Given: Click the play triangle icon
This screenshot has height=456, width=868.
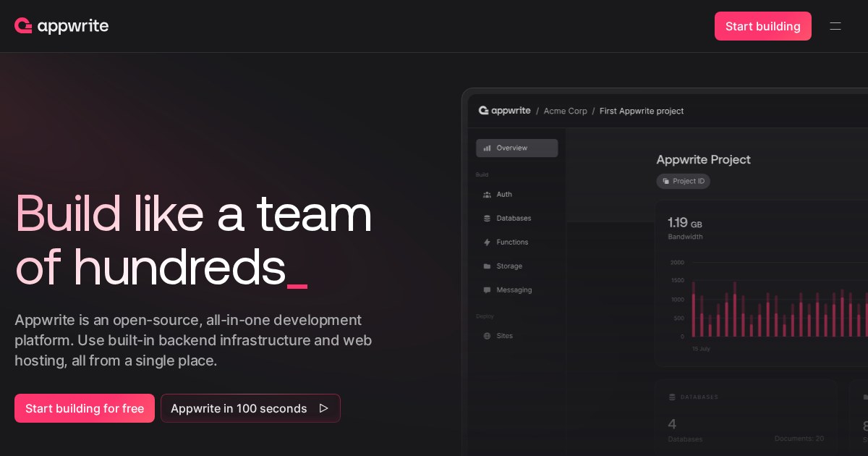Looking at the screenshot, I should pyautogui.click(x=324, y=408).
